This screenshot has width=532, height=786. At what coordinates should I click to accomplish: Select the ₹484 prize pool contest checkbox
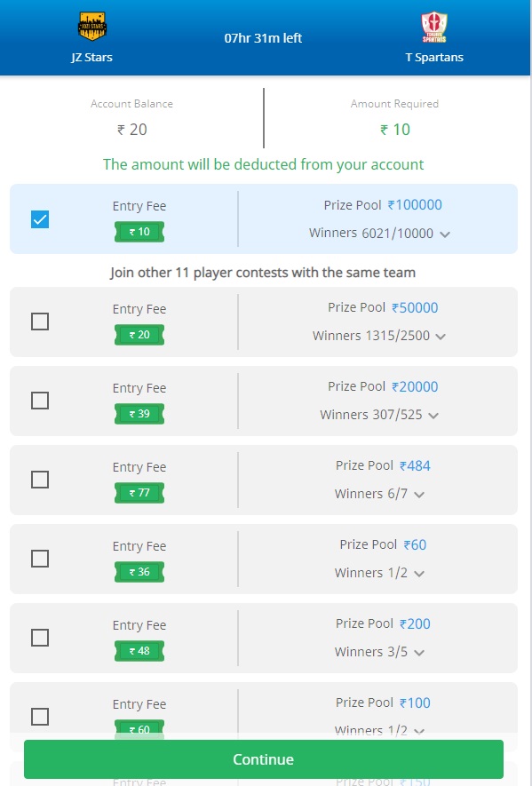click(40, 480)
